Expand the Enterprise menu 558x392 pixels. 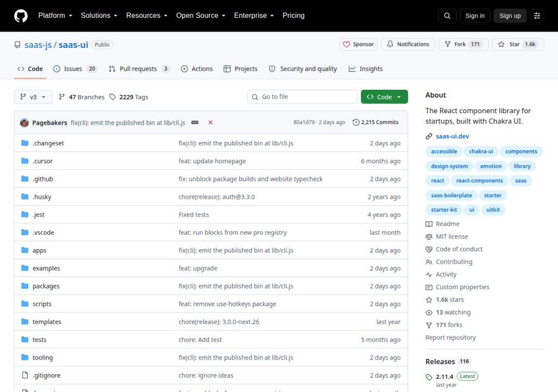[254, 16]
